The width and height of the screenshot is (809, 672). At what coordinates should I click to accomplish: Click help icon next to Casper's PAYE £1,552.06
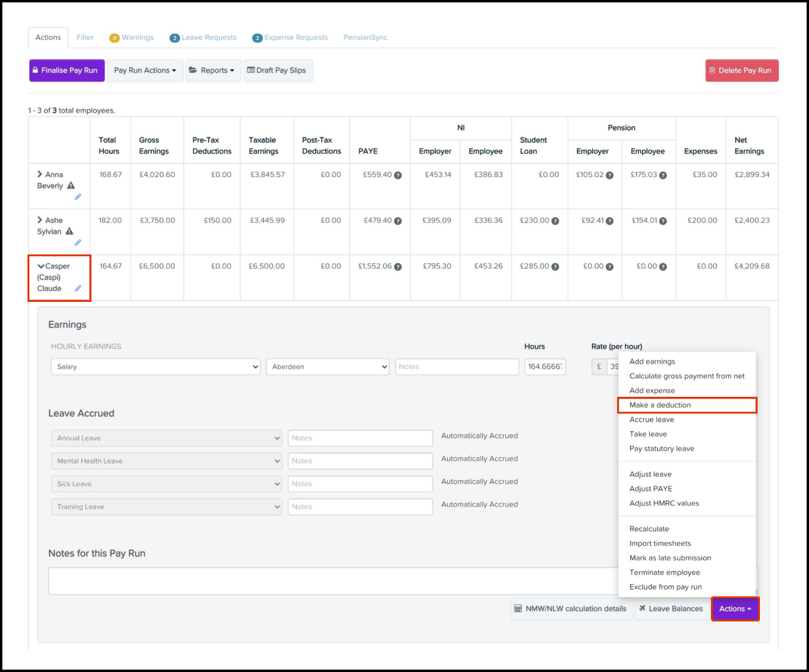398,267
